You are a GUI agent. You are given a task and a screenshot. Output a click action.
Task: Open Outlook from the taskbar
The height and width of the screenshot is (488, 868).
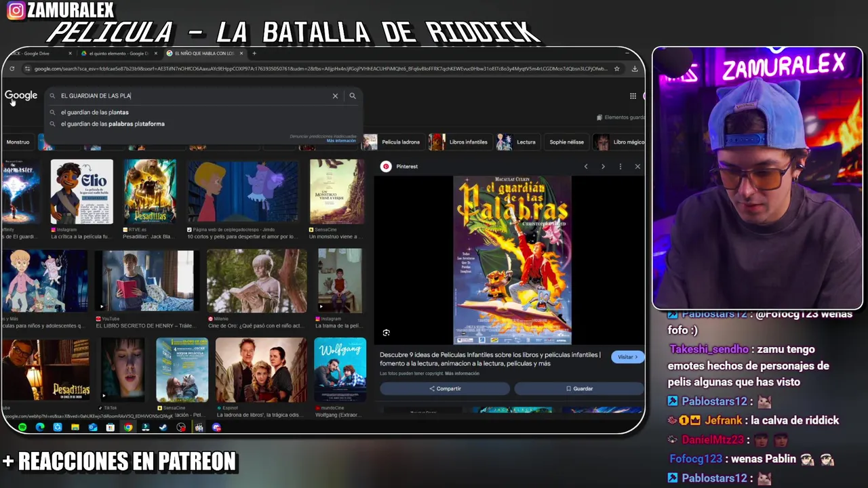[x=93, y=428]
